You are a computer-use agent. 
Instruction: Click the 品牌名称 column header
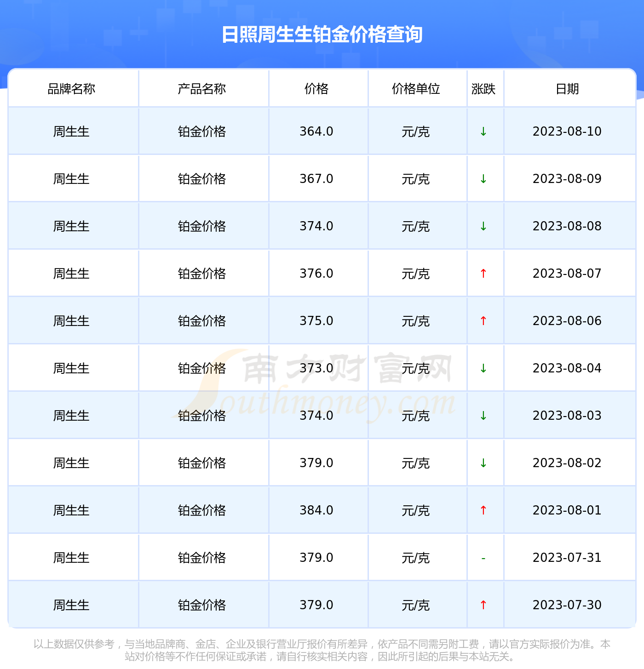71,89
